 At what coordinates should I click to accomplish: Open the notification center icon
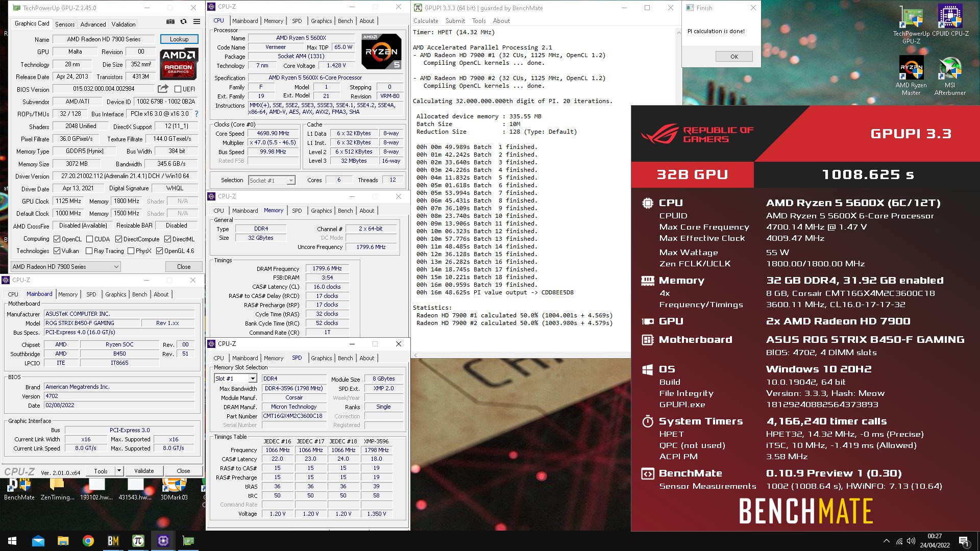click(964, 541)
